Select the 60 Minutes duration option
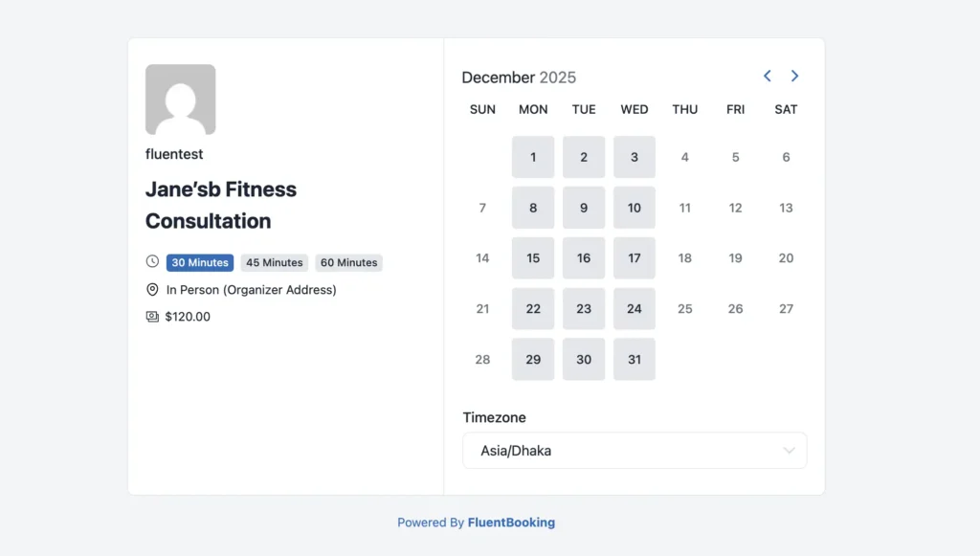Viewport: 980px width, 556px height. 348,262
